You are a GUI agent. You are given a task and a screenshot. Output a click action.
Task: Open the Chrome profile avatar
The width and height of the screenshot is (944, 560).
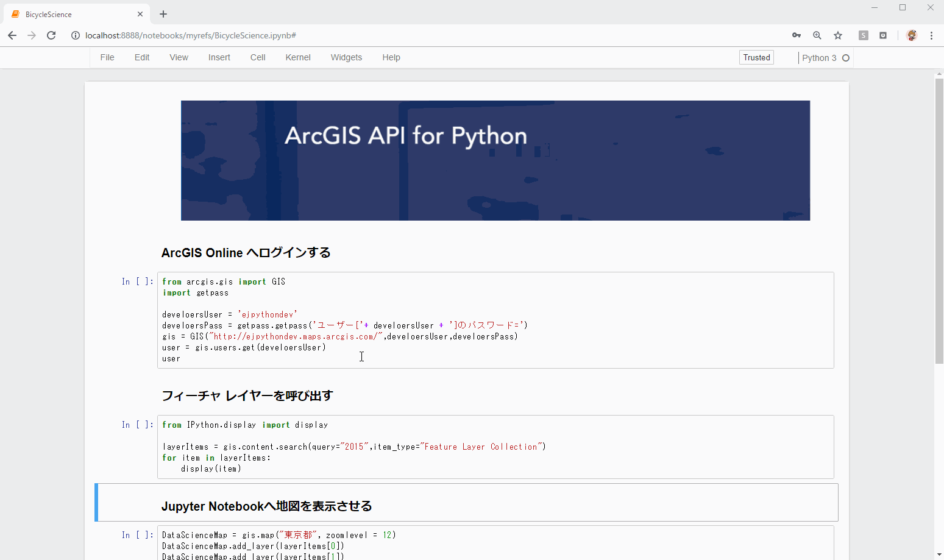click(x=912, y=35)
